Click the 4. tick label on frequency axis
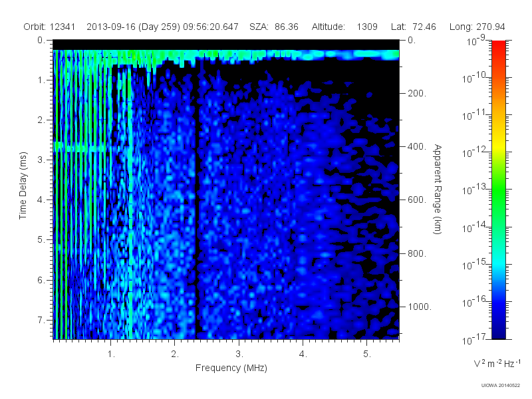Viewport: 532px width, 399px height. [x=303, y=354]
